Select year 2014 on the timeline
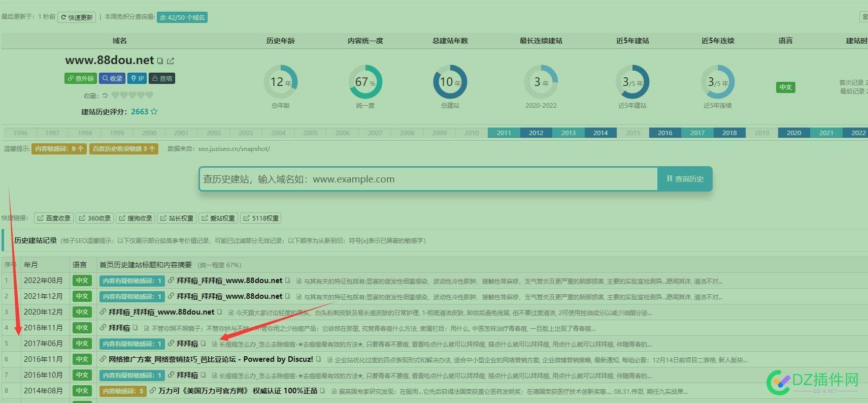The image size is (868, 403). point(600,133)
